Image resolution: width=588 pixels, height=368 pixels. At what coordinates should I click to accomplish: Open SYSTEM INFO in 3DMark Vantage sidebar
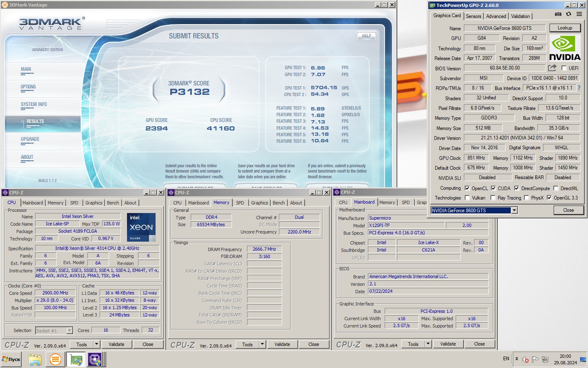click(x=34, y=105)
